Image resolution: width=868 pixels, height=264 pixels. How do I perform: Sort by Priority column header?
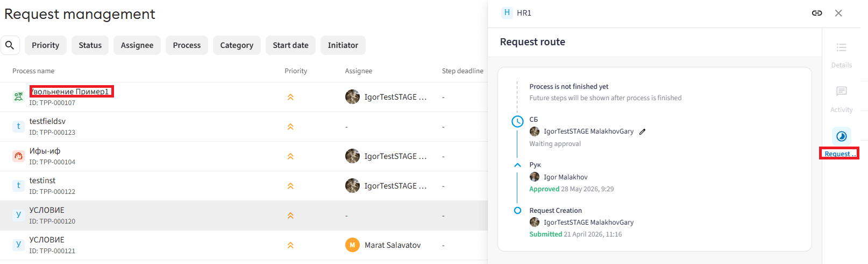[296, 71]
